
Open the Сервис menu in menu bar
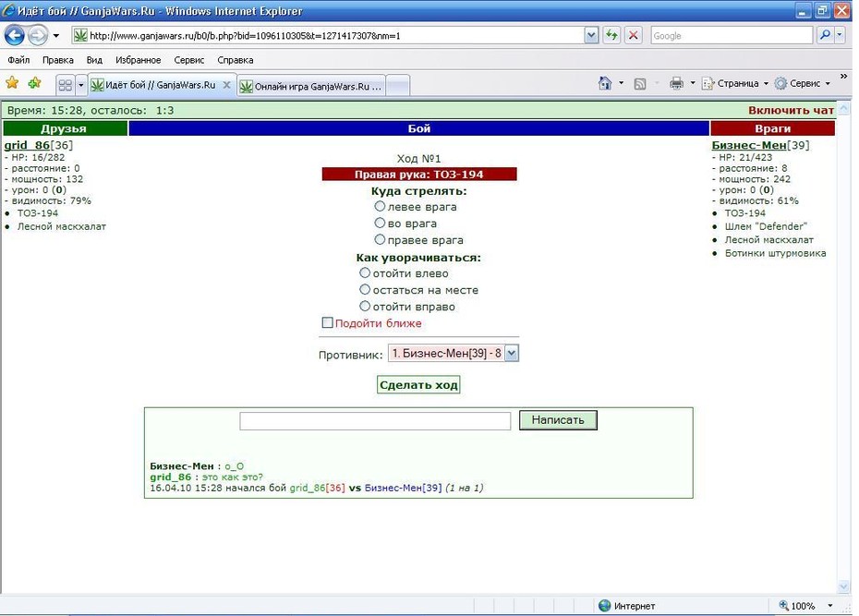click(189, 60)
